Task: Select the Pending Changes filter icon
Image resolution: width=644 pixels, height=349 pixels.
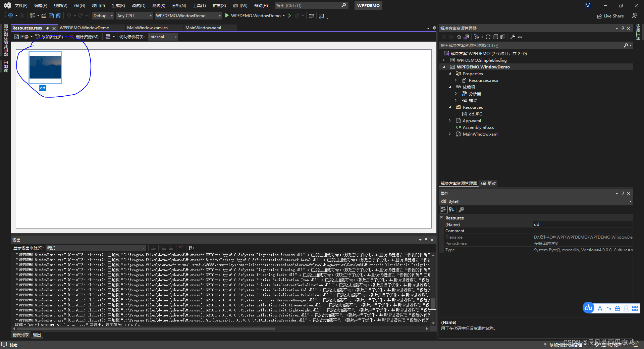Action: pyautogui.click(x=477, y=37)
